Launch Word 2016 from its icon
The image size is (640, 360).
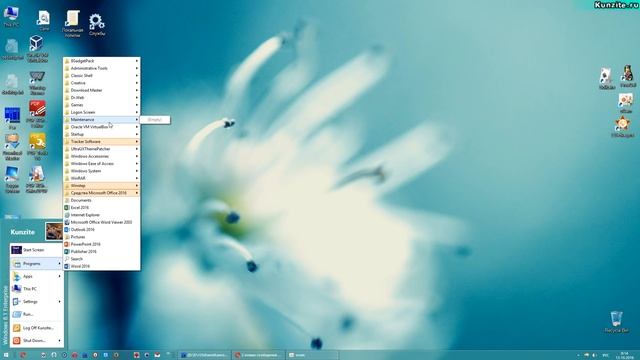click(x=67, y=267)
